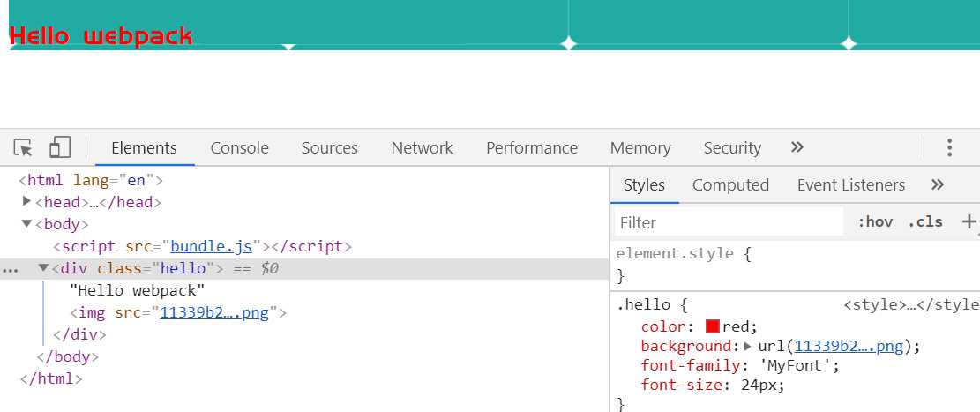Select the closing body tag row
This screenshot has height=412, width=980.
click(68, 357)
